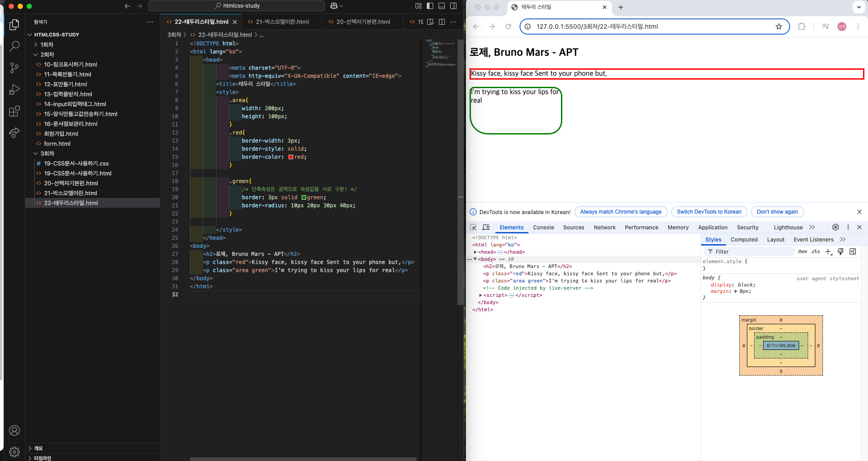868x461 pixels.
Task: Add a new style rule in Styles pane
Action: 828,251
